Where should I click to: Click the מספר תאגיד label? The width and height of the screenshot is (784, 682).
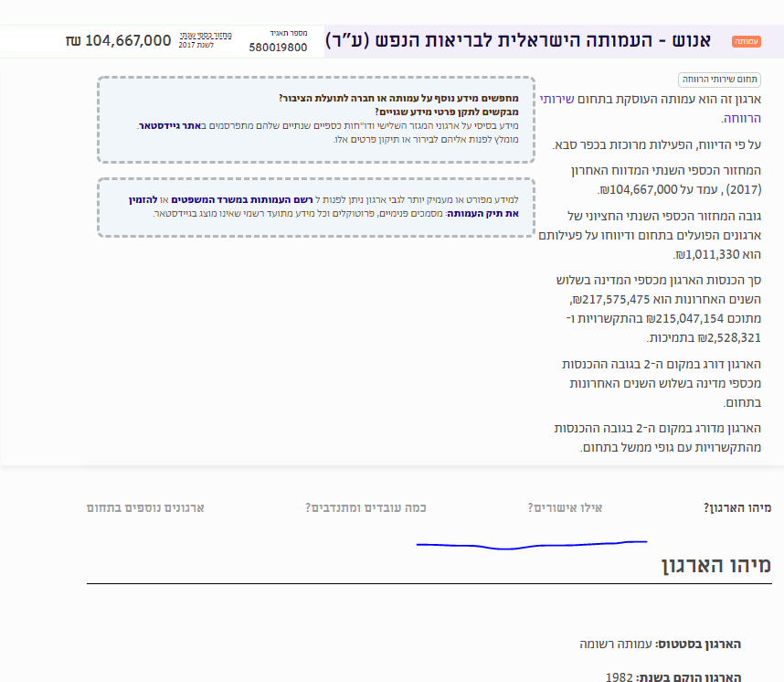(x=289, y=33)
